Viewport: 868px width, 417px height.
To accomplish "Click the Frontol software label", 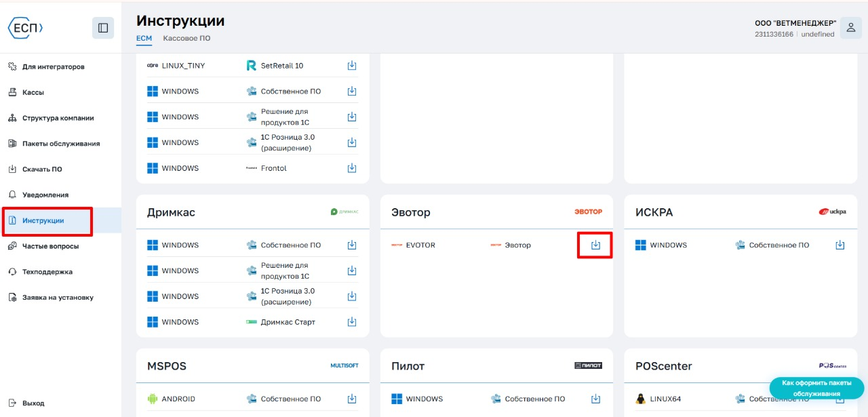I will click(274, 168).
